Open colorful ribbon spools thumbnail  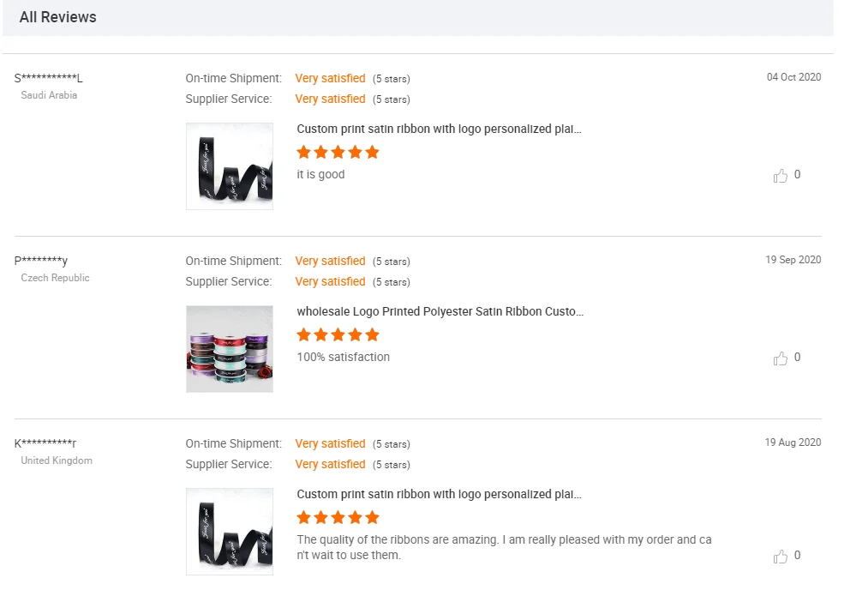[230, 349]
